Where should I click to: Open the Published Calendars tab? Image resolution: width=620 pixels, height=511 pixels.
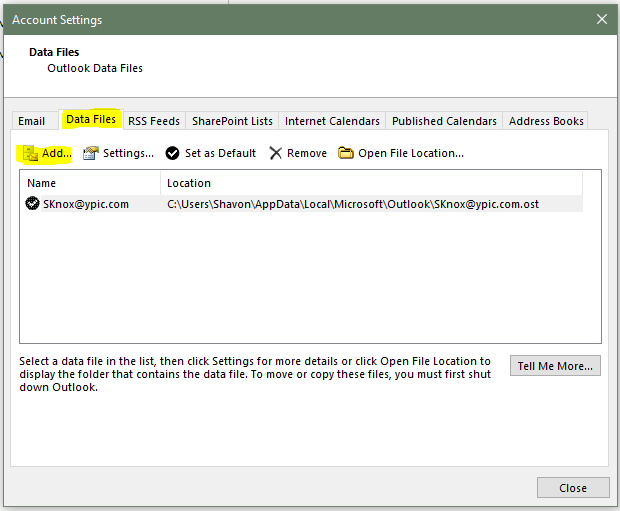[444, 121]
